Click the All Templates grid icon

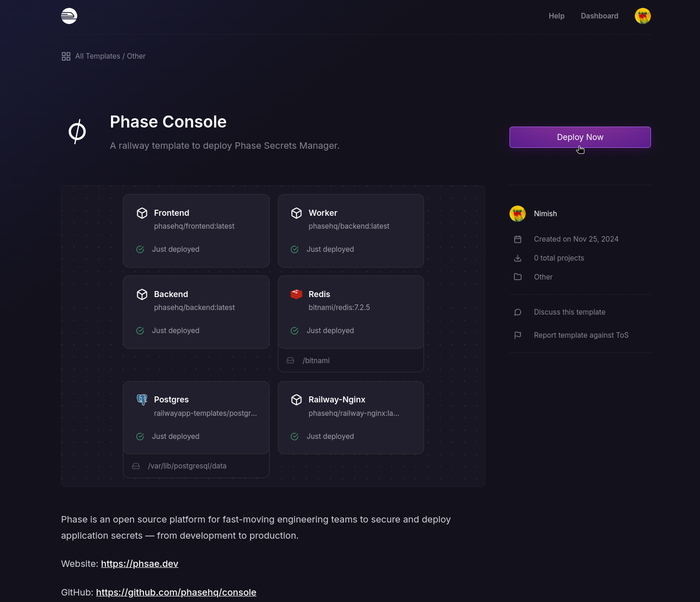click(x=66, y=56)
